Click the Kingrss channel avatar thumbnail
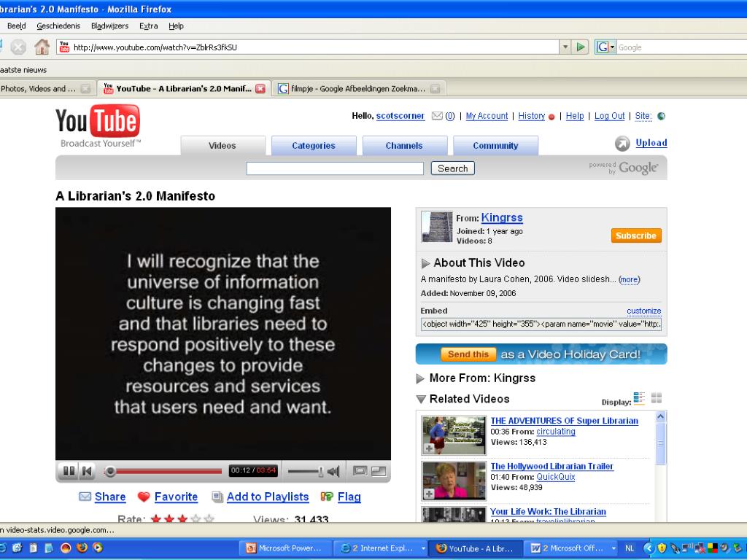The height and width of the screenshot is (560, 747). (x=437, y=227)
